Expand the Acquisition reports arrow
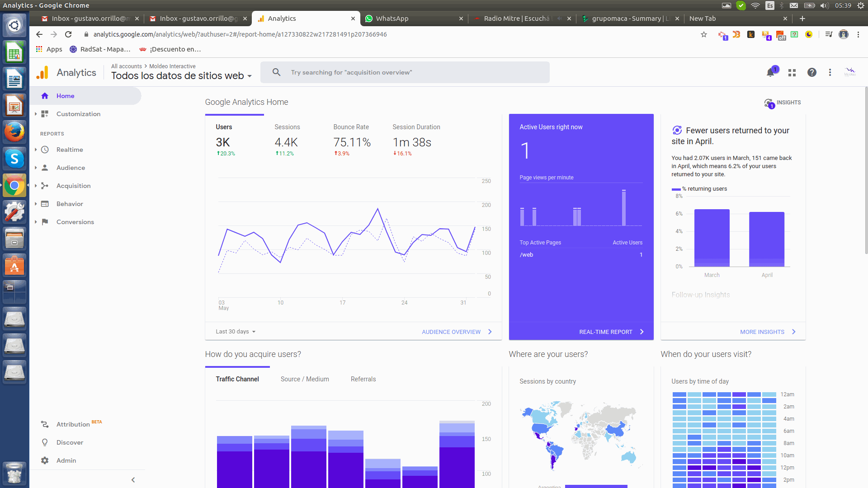The width and height of the screenshot is (868, 488). (36, 186)
